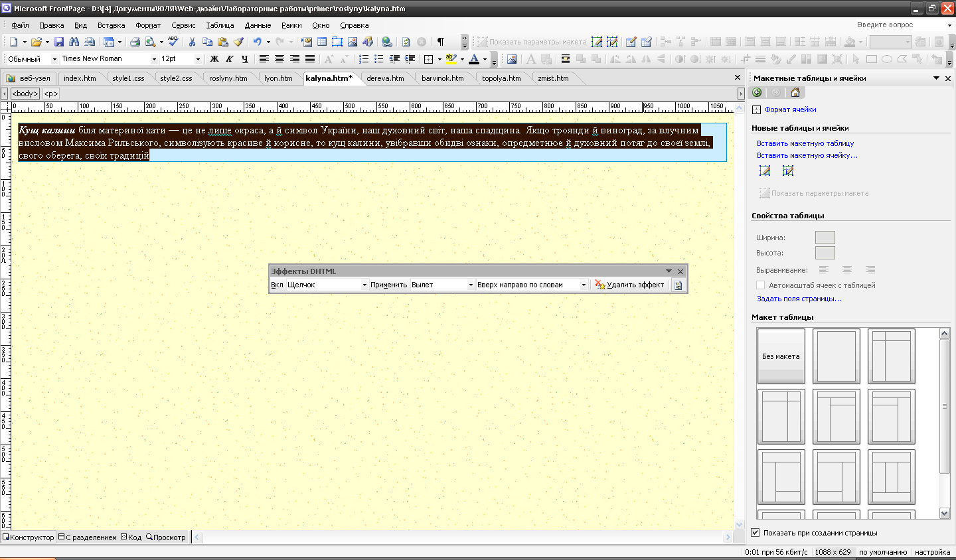Click the Insert Table icon
956x560 pixels.
click(321, 42)
